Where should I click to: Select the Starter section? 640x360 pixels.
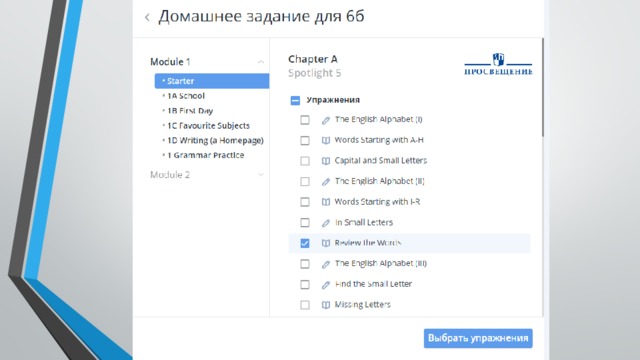click(212, 81)
